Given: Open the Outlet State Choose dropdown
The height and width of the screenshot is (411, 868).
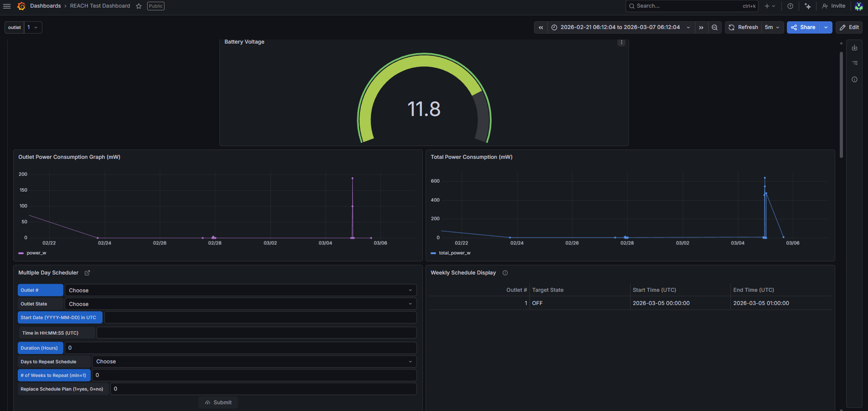Looking at the screenshot, I should pos(240,304).
